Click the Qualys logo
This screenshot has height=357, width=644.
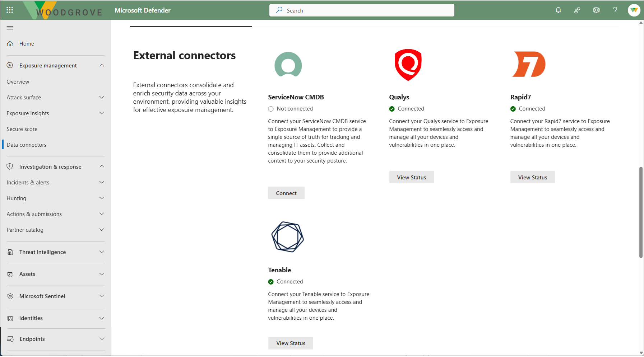click(408, 65)
